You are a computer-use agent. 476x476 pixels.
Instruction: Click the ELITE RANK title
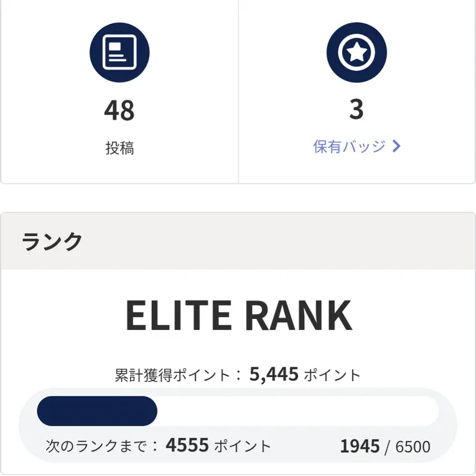tap(238, 315)
